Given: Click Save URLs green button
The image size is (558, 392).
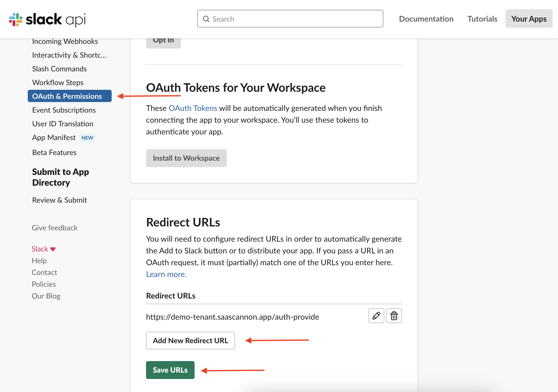Looking at the screenshot, I should point(170,370).
